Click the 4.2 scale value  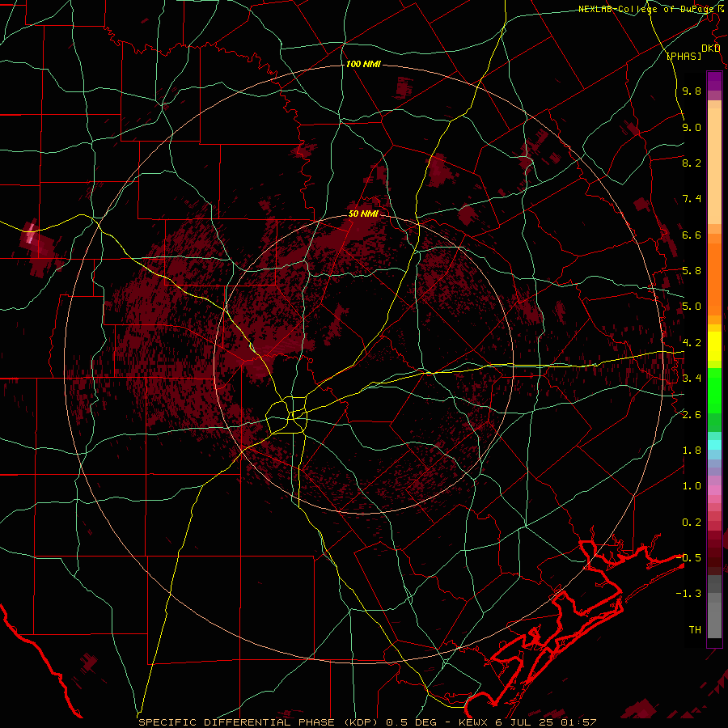692,343
